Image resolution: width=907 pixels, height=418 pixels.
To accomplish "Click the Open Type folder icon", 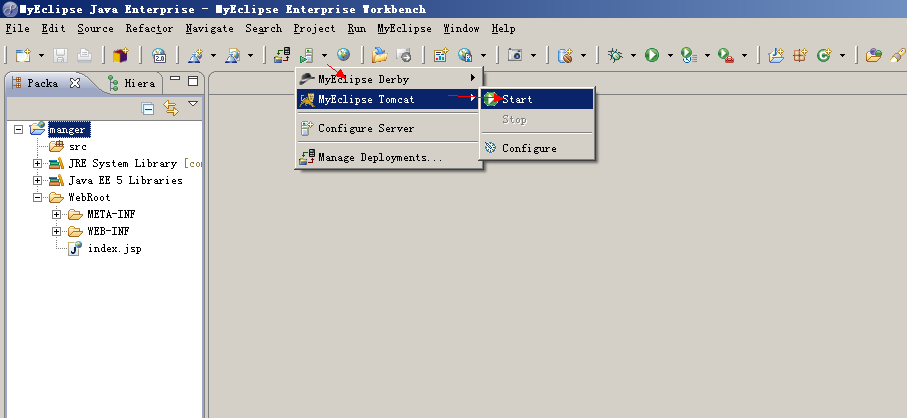I will 873,56.
